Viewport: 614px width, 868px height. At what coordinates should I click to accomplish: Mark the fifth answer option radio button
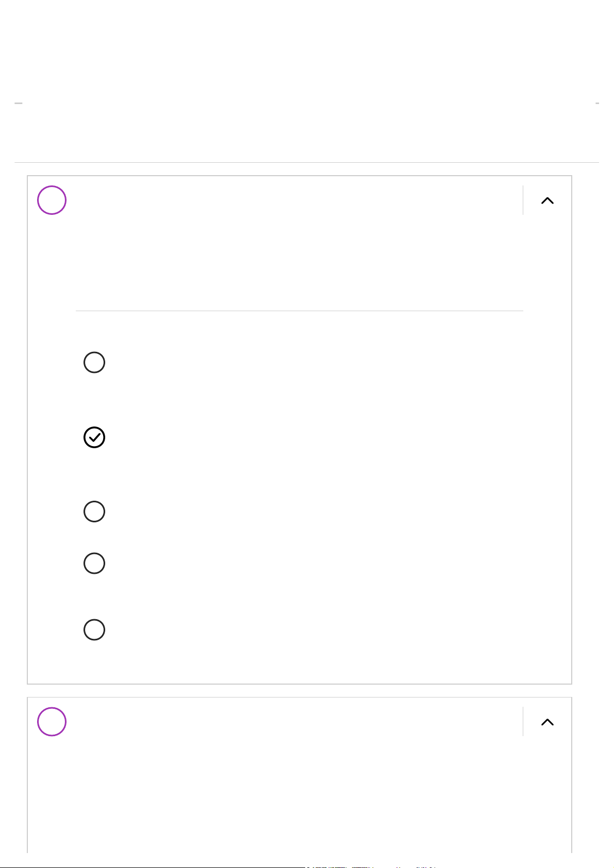94,630
